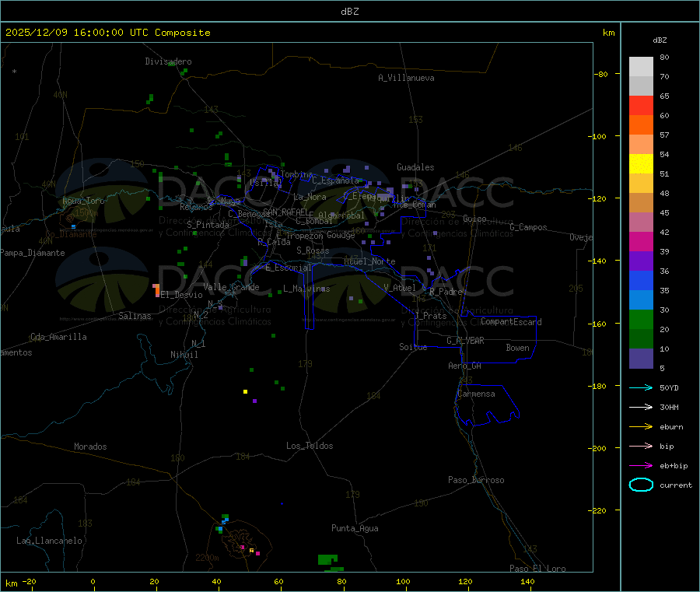Click the orange echo beside El_Desvio

(156, 291)
